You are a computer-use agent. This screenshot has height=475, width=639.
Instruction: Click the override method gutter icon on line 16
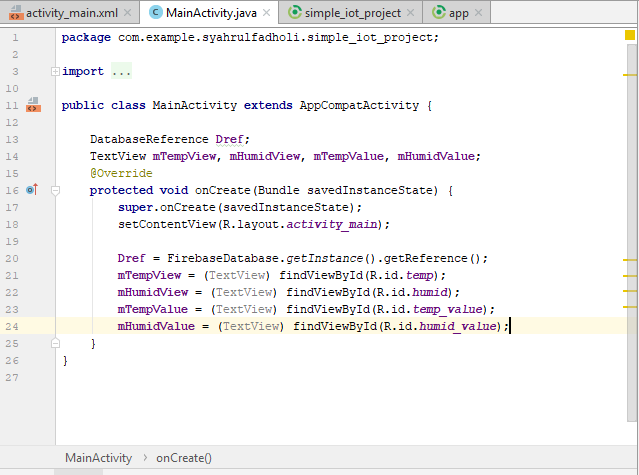tap(32, 189)
